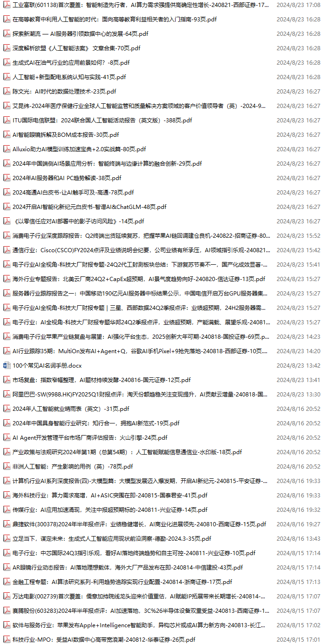Click PDF icon for 《以零信任应对AI部署中的影子访问风险》
The image size is (326, 644).
tap(7, 221)
